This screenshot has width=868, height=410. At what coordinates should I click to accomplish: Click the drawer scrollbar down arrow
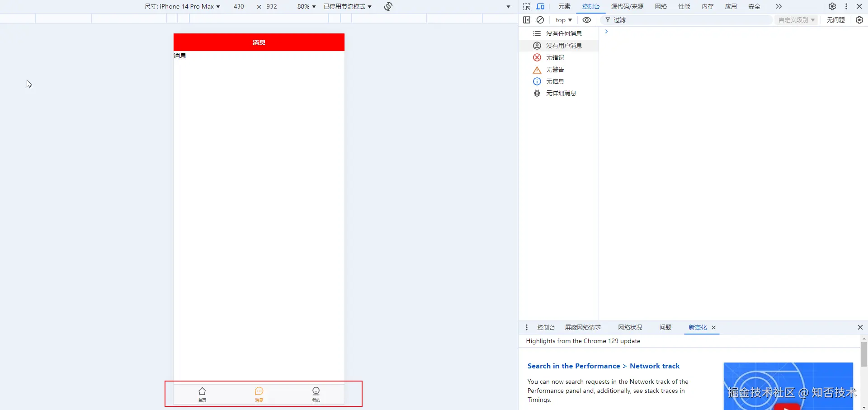(x=864, y=407)
